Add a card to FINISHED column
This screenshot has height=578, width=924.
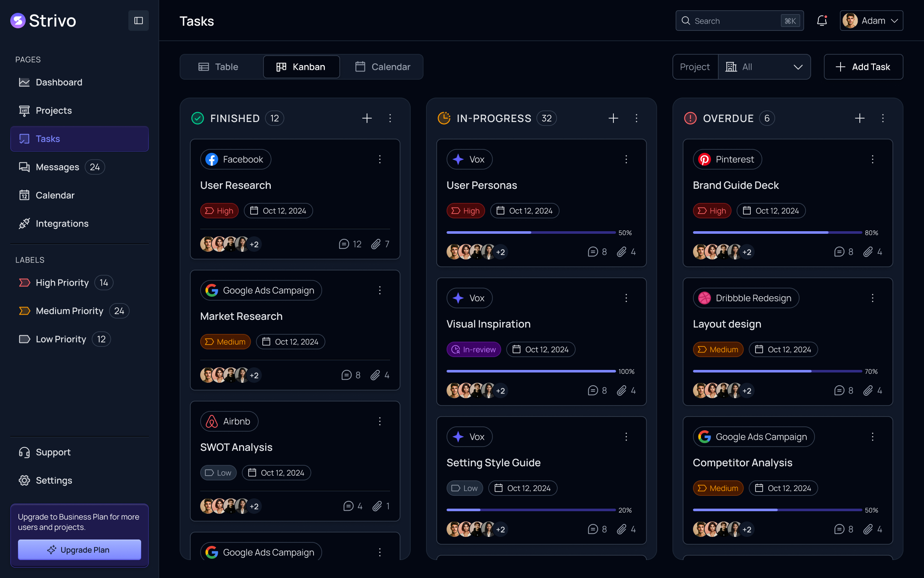(x=367, y=118)
